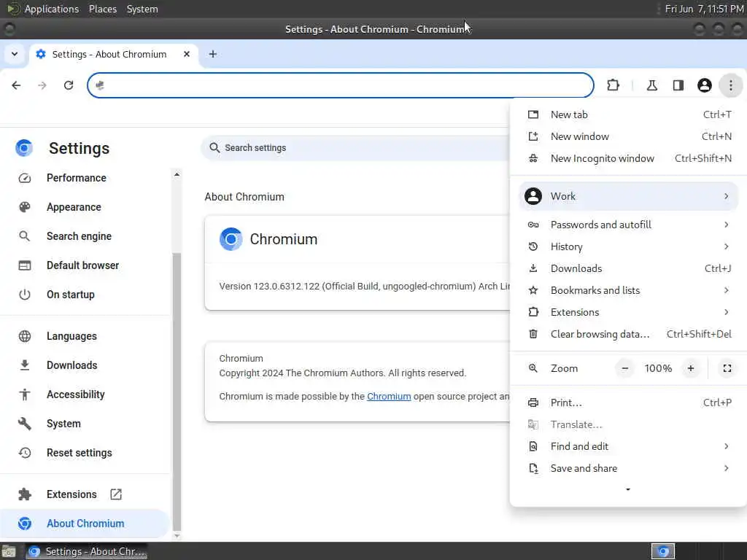Open Chrome Labs flask icon
Screen dimensions: 747x560
coord(651,85)
